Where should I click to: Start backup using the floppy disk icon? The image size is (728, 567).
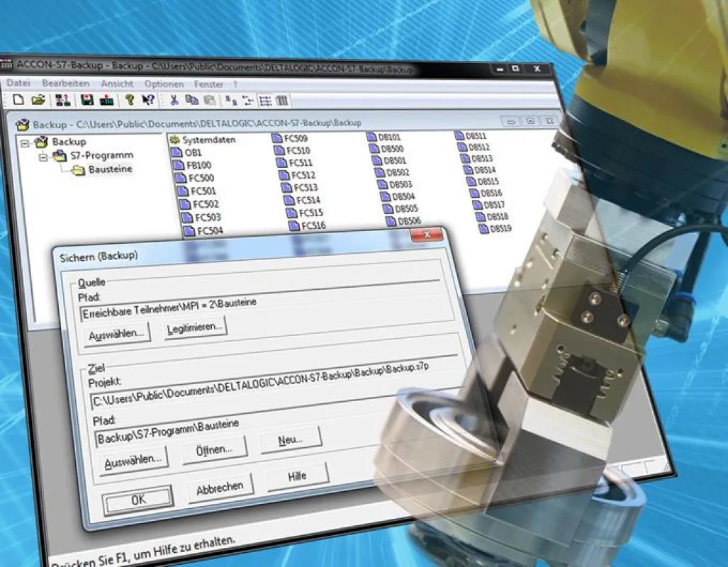pos(86,100)
